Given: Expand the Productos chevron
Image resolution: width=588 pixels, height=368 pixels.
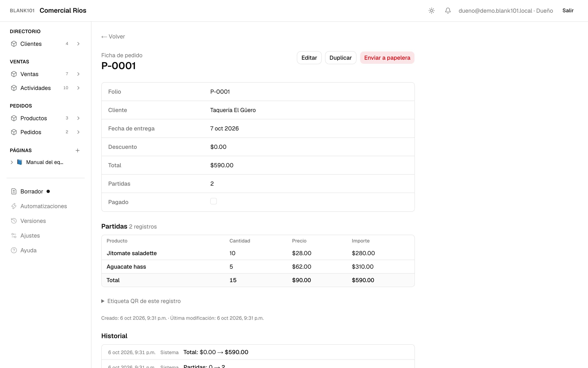Looking at the screenshot, I should [78, 118].
